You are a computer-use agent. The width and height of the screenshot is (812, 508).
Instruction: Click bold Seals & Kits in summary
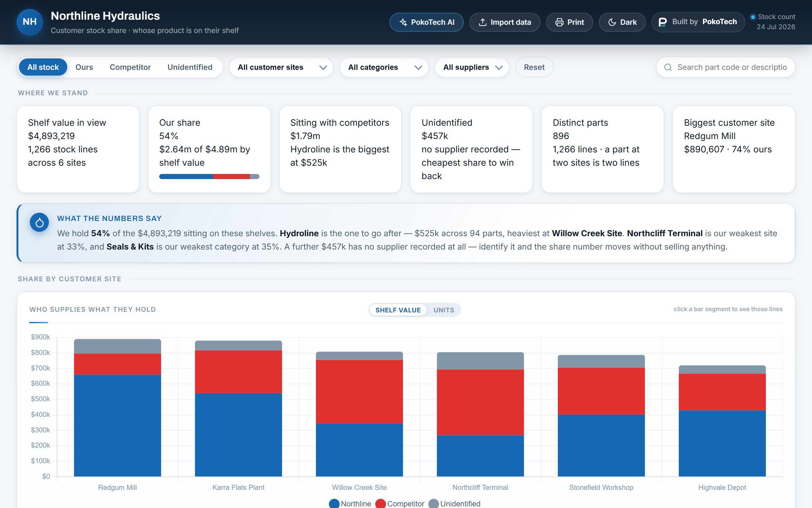[130, 247]
